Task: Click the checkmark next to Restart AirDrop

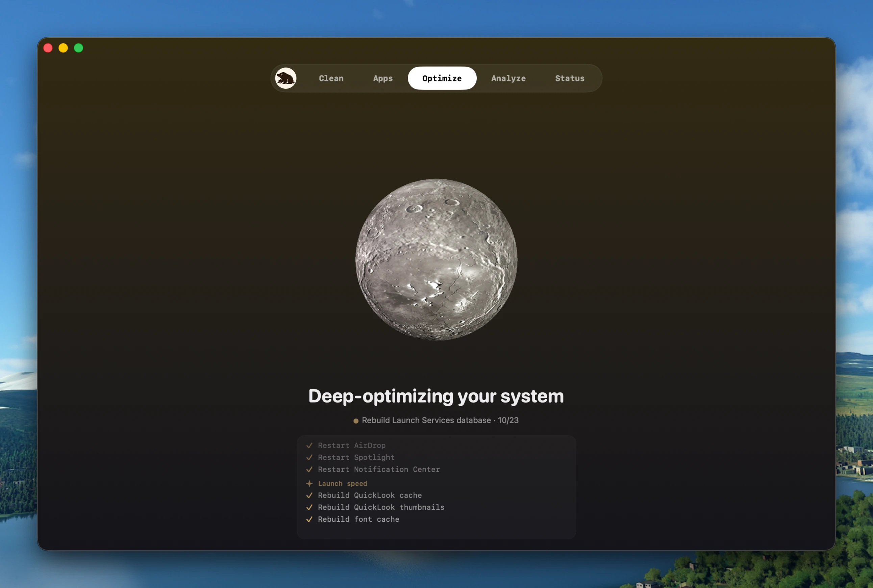Action: tap(309, 445)
